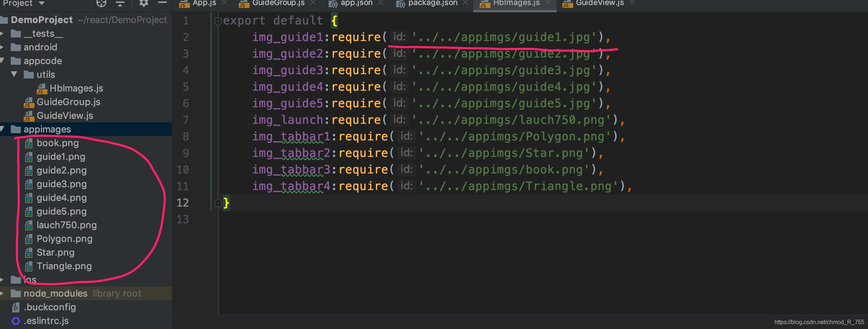Viewport: 868px width, 329px height.
Task: Click the guide2.png image file icon
Action: pos(29,171)
